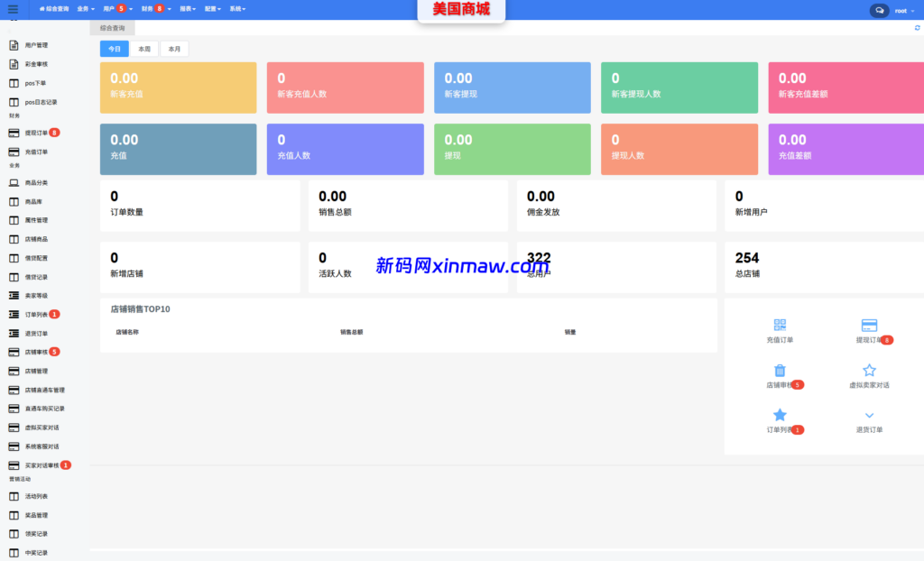Screen dimensions: 924x561
Task: Open 店铺商品 in the sidebar
Action: (x=36, y=239)
